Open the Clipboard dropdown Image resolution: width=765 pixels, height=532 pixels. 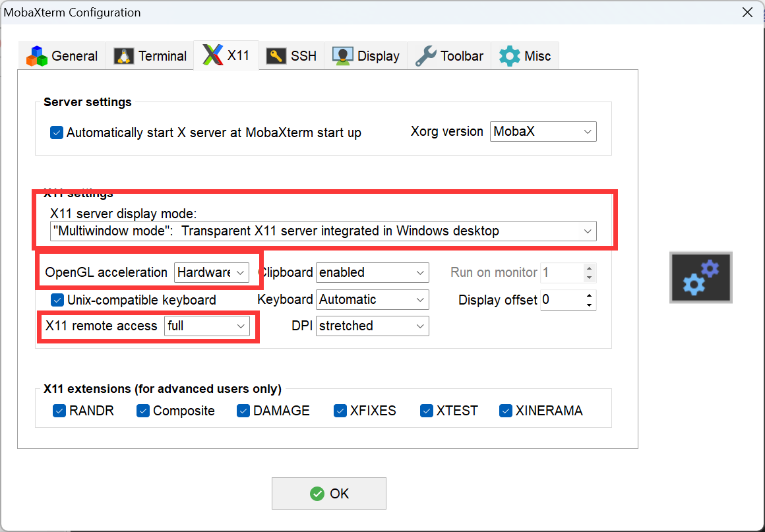point(372,272)
